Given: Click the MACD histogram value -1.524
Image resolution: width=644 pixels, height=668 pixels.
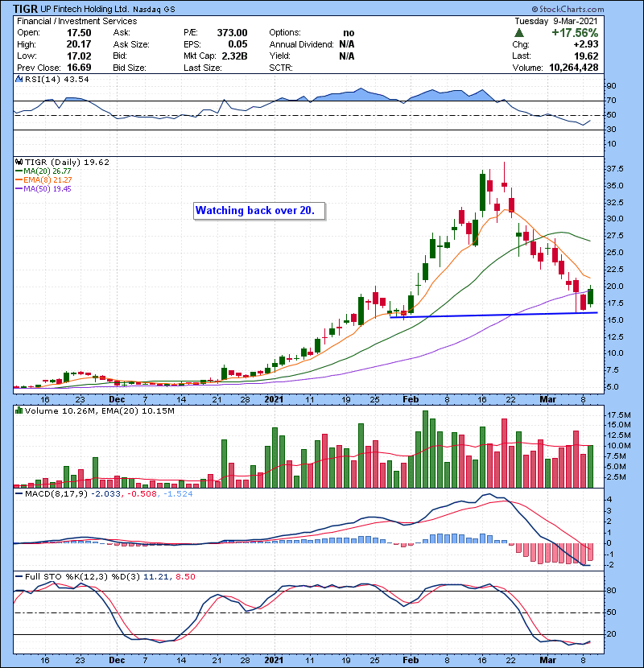Looking at the screenshot, I should (177, 494).
